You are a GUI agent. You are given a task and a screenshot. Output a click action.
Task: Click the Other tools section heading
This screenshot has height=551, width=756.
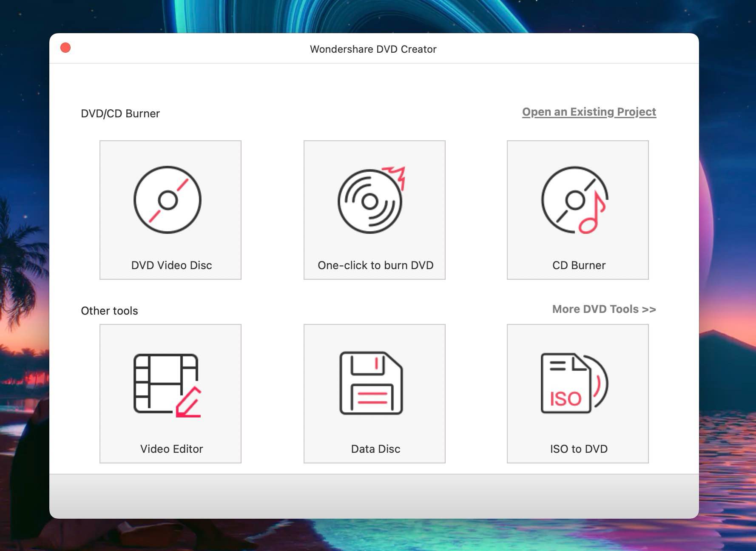(109, 311)
